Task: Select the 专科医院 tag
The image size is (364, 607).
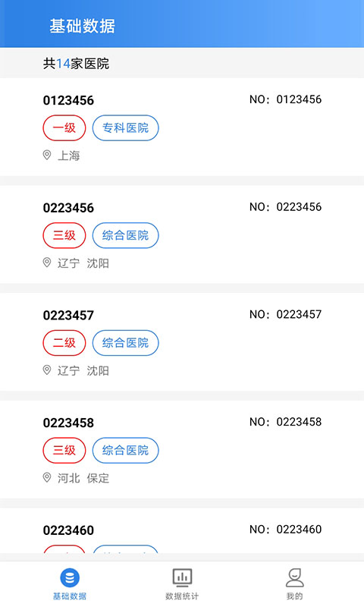Action: [125, 127]
